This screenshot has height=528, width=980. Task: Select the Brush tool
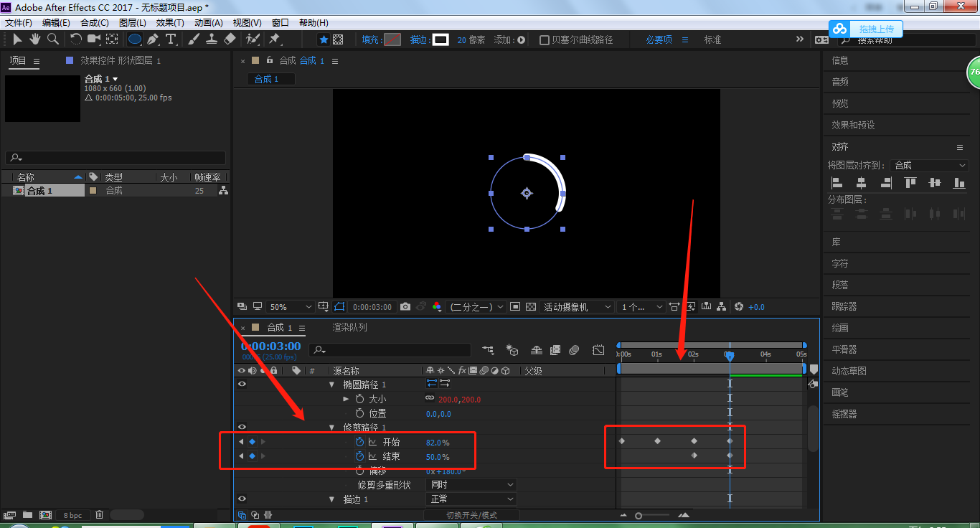194,39
